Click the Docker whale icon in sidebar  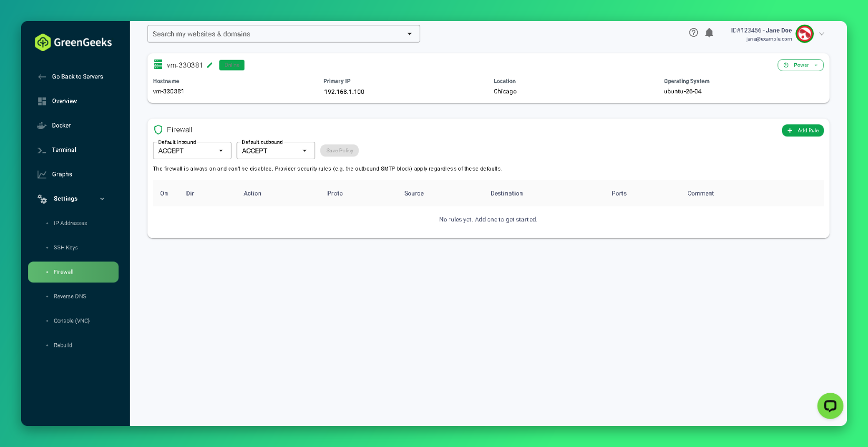[42, 125]
